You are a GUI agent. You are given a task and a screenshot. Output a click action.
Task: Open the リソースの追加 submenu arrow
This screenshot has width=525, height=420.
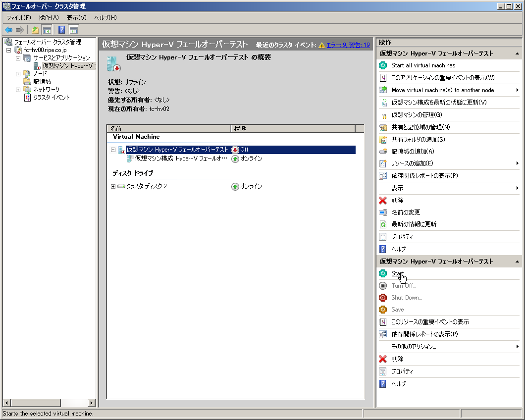[x=517, y=163]
